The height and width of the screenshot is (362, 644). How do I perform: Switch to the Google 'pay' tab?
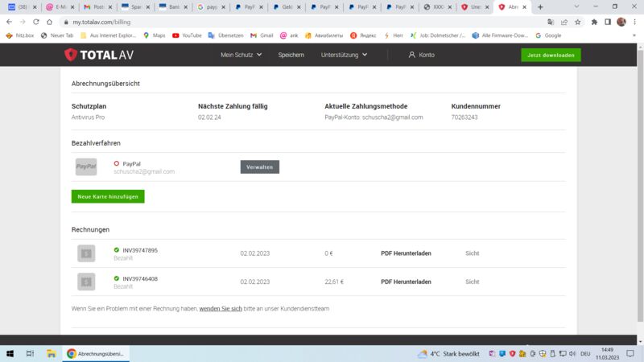tap(210, 7)
